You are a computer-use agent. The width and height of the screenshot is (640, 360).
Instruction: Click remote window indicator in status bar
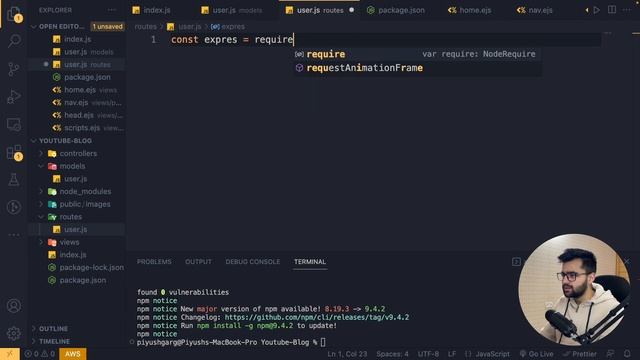coord(10,354)
